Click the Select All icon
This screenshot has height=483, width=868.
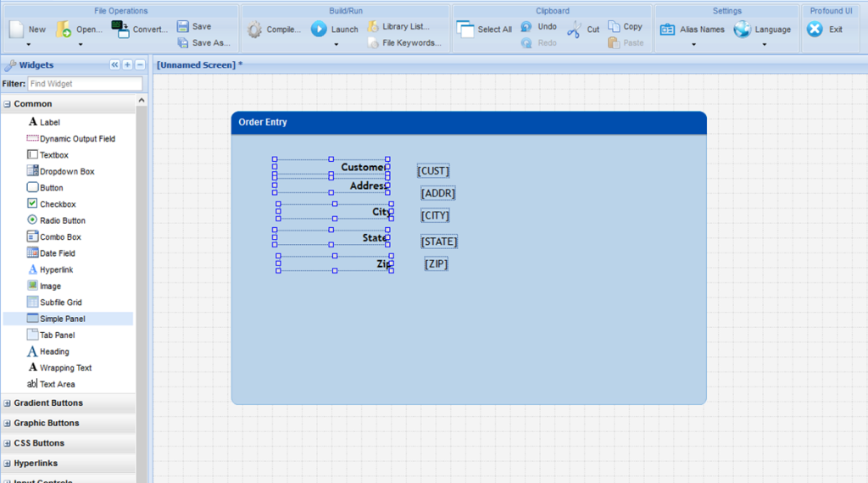coord(465,30)
